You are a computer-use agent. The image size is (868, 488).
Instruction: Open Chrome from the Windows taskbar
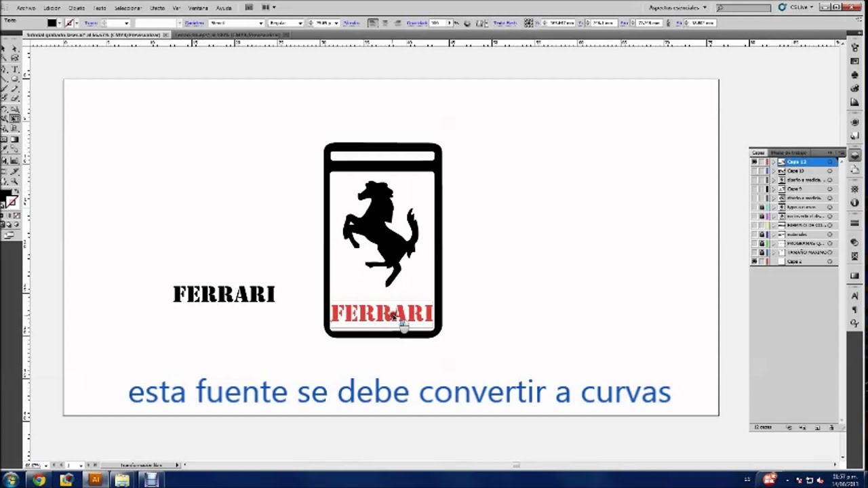pyautogui.click(x=39, y=480)
